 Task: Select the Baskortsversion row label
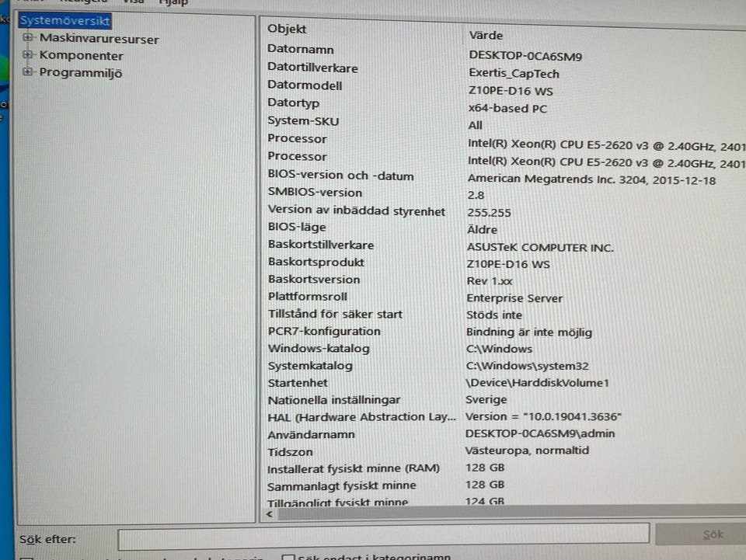click(314, 279)
